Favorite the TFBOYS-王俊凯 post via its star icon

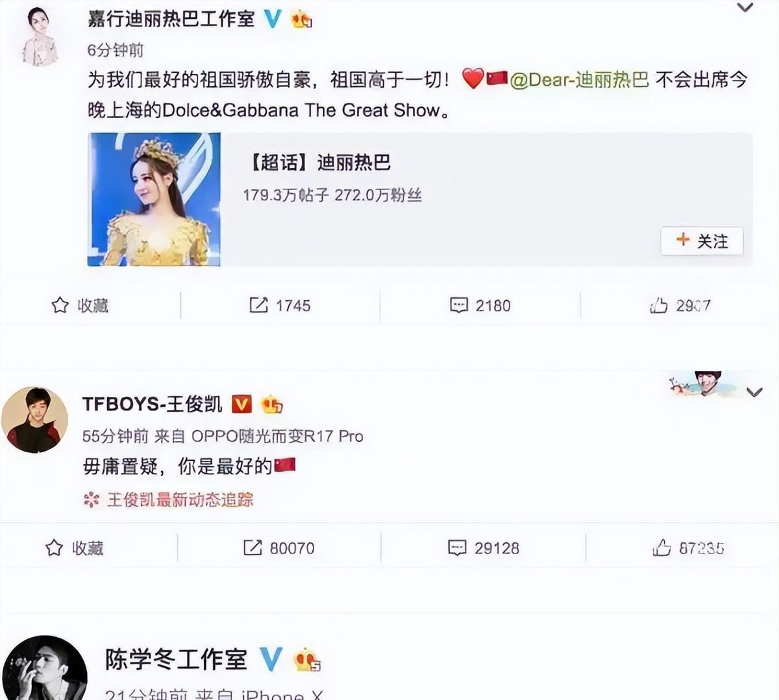click(55, 548)
